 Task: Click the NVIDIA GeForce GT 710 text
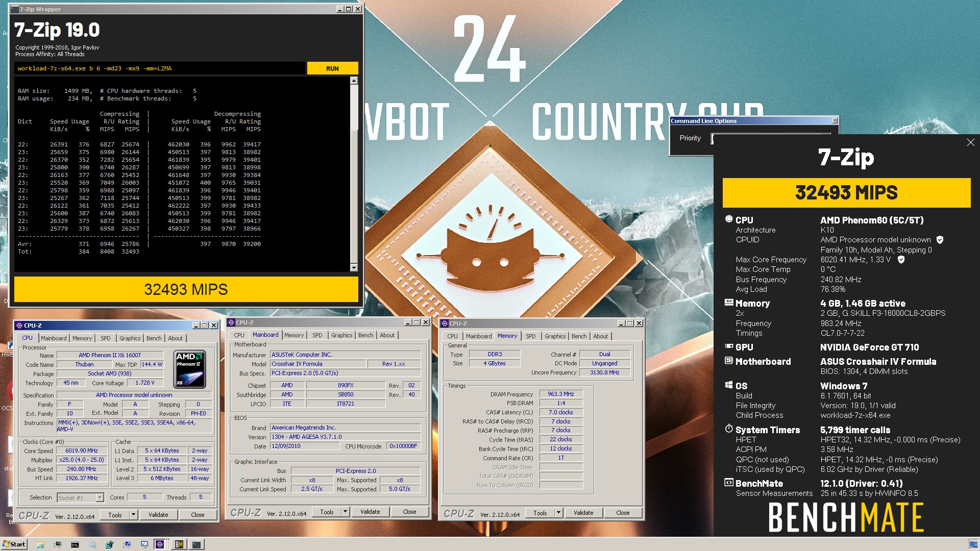tap(869, 347)
